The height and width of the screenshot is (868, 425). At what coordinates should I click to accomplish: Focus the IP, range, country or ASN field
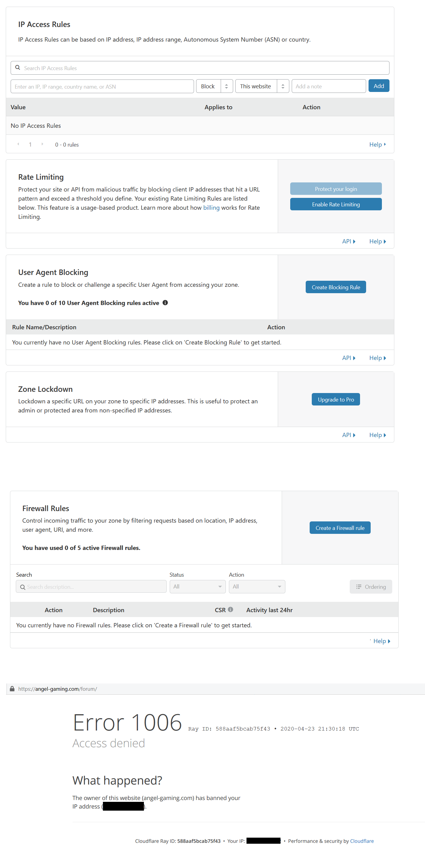[x=102, y=86]
